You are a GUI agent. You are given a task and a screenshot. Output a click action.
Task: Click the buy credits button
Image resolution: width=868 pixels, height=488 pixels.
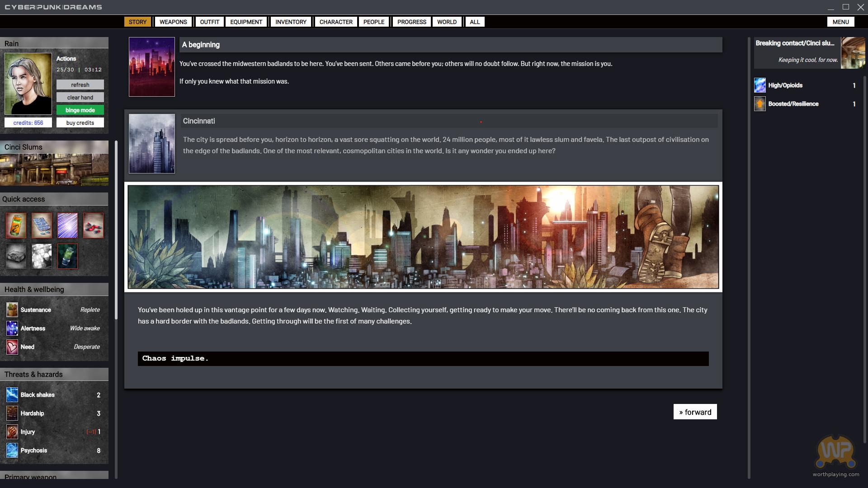point(80,123)
